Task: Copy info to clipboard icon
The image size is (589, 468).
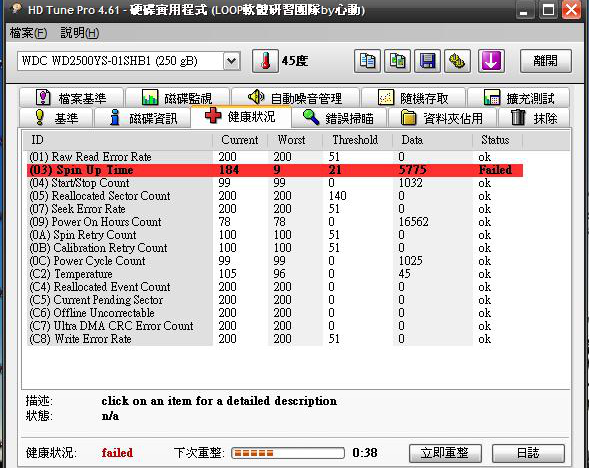Action: coord(367,61)
